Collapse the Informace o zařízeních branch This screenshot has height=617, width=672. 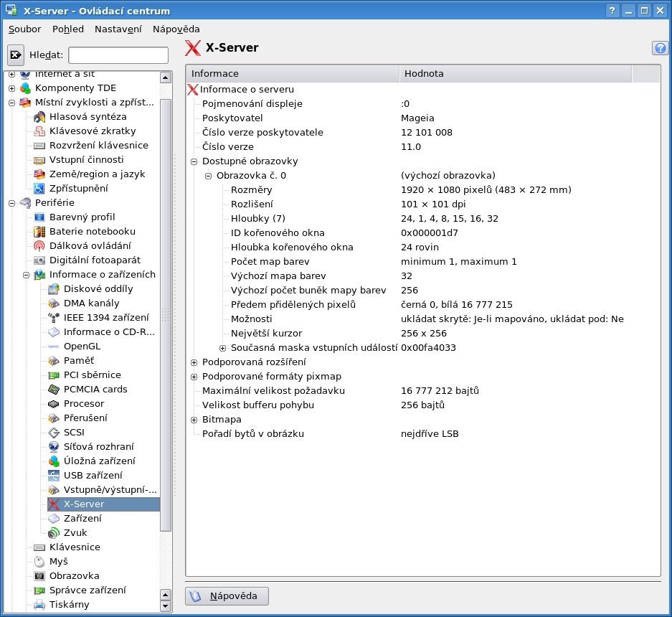26,275
